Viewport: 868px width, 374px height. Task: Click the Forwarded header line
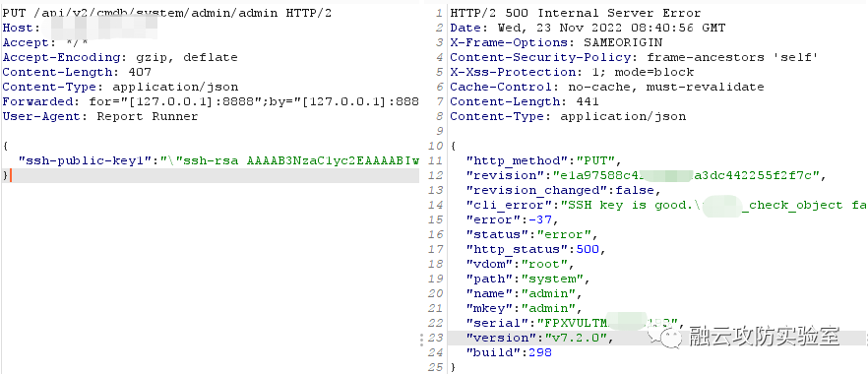[211, 101]
